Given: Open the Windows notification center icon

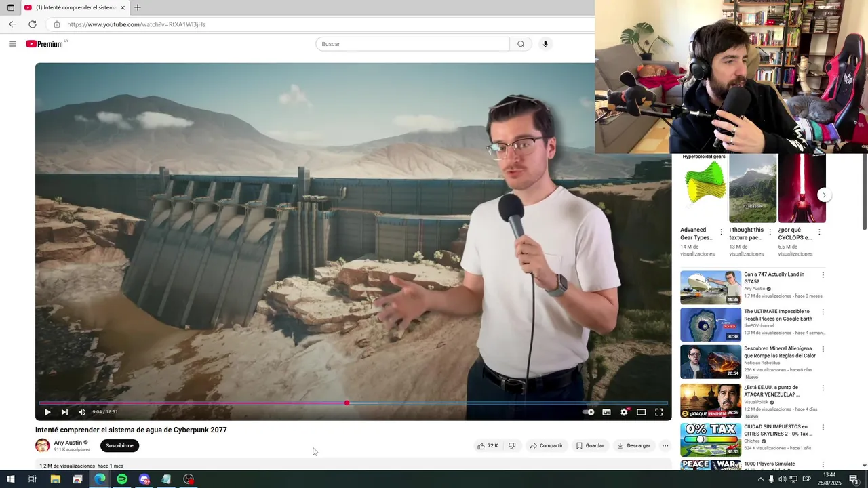Looking at the screenshot, I should pos(854,479).
